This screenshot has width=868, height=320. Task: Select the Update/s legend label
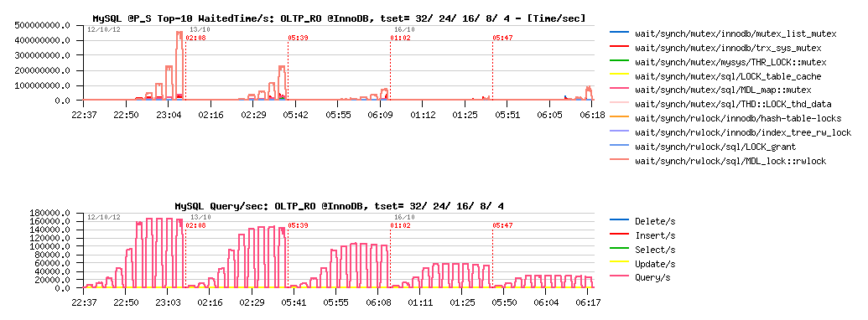click(x=655, y=264)
